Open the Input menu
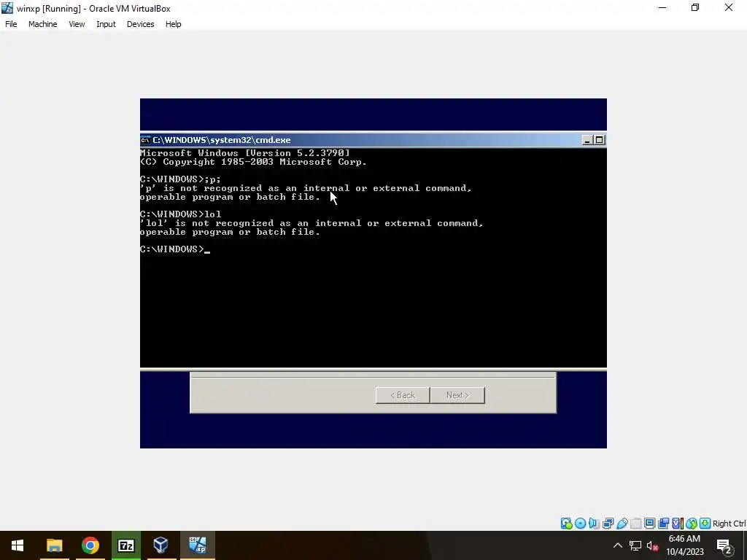The width and height of the screenshot is (747, 560). coord(106,24)
